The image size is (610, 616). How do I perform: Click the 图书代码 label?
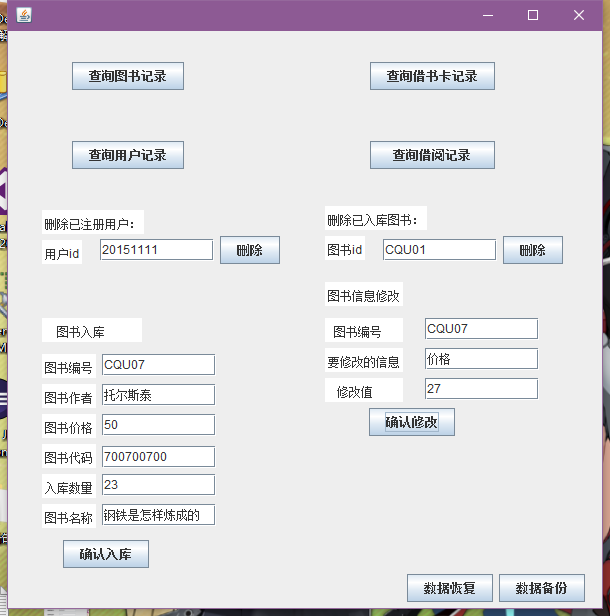(69, 456)
